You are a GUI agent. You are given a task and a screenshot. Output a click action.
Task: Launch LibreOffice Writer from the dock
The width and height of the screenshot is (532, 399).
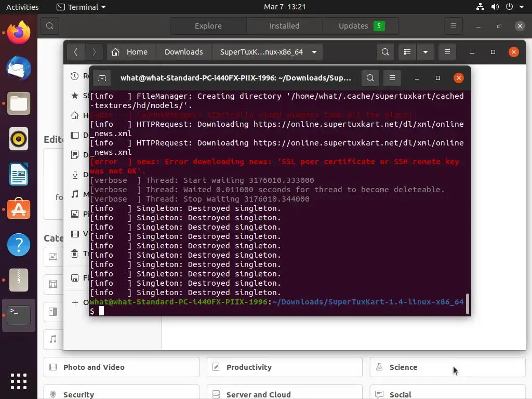(19, 174)
